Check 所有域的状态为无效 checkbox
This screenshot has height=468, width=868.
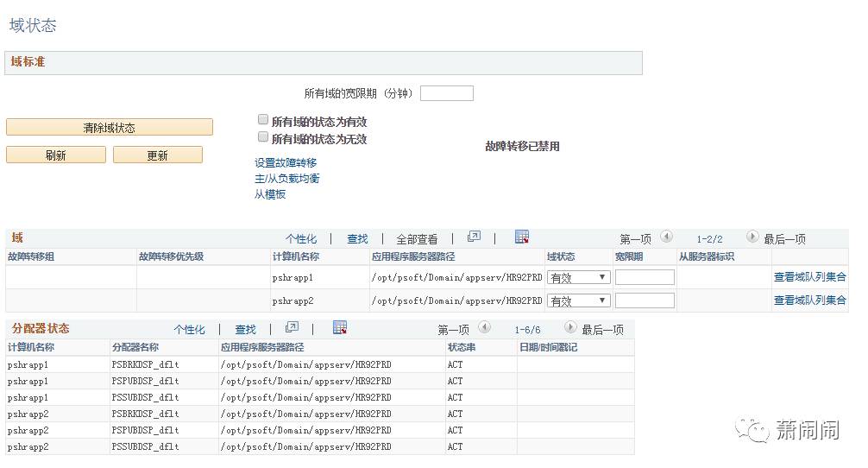[263, 136]
